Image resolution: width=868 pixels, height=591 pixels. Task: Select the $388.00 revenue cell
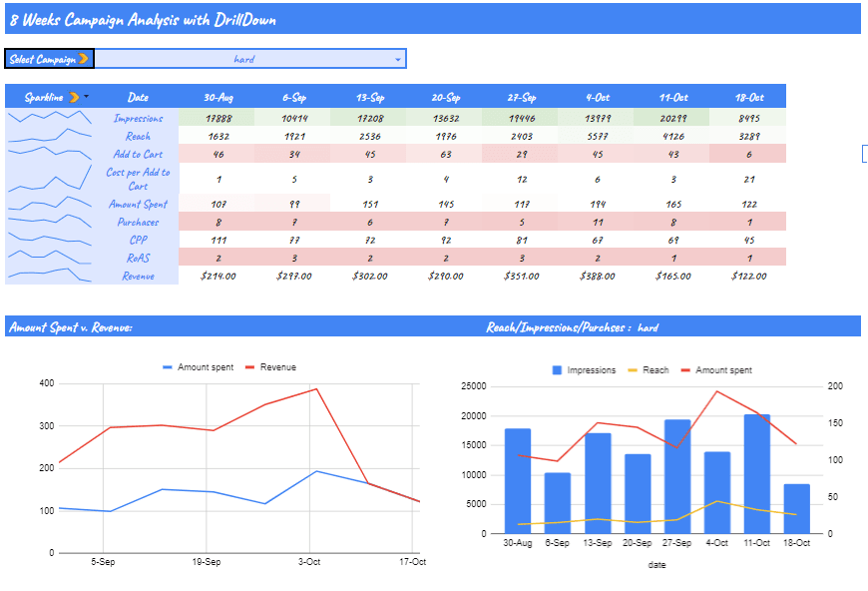click(x=598, y=276)
